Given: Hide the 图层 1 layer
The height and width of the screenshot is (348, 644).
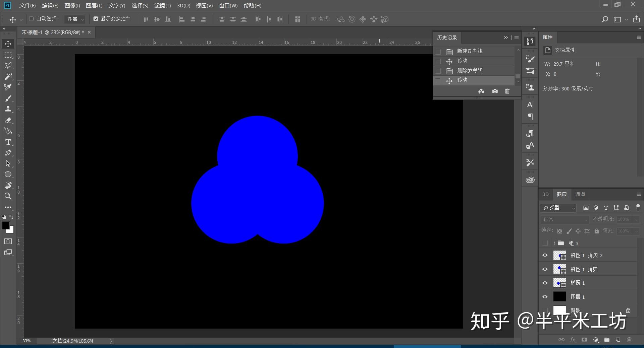Looking at the screenshot, I should pyautogui.click(x=545, y=297).
